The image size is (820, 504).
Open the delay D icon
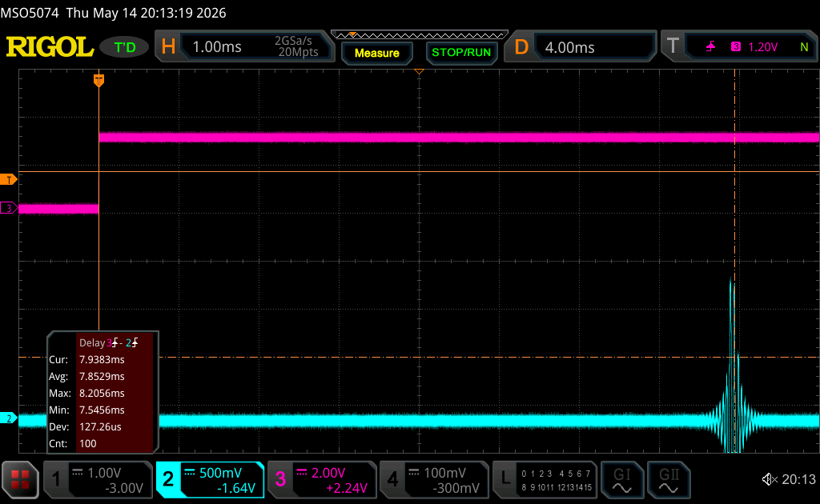521,47
